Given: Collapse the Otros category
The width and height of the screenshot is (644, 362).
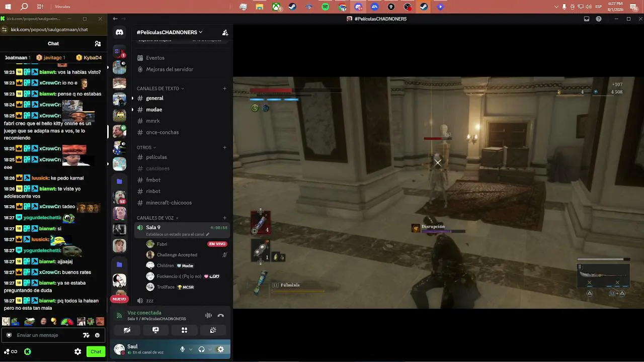Looking at the screenshot, I should click(146, 148).
